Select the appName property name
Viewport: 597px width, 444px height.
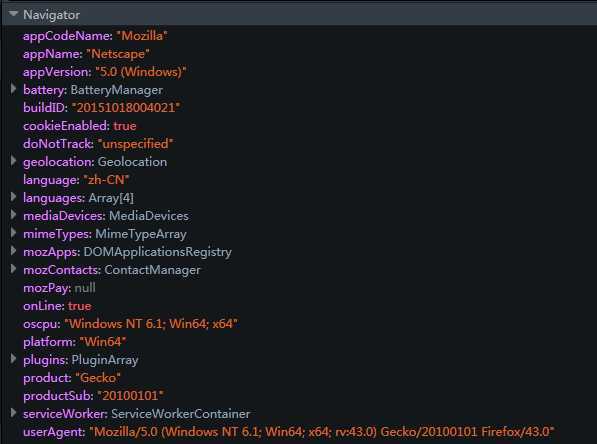(x=52, y=54)
